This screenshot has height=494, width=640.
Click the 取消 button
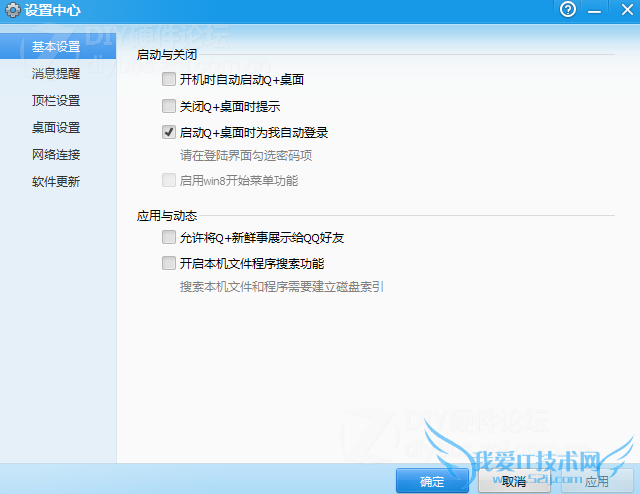tap(514, 481)
